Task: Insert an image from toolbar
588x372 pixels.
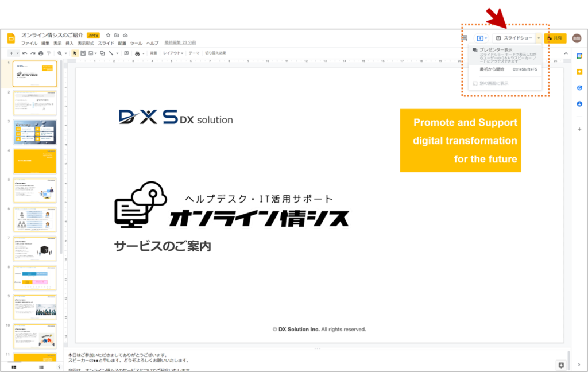Action: (x=91, y=53)
